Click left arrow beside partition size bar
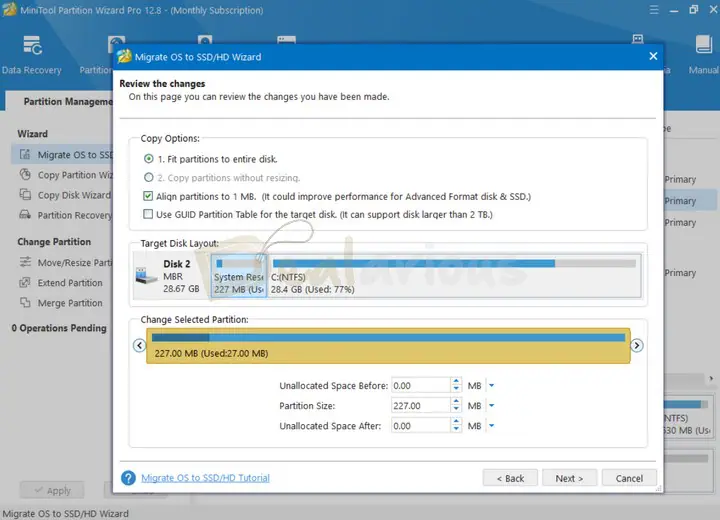 (139, 345)
